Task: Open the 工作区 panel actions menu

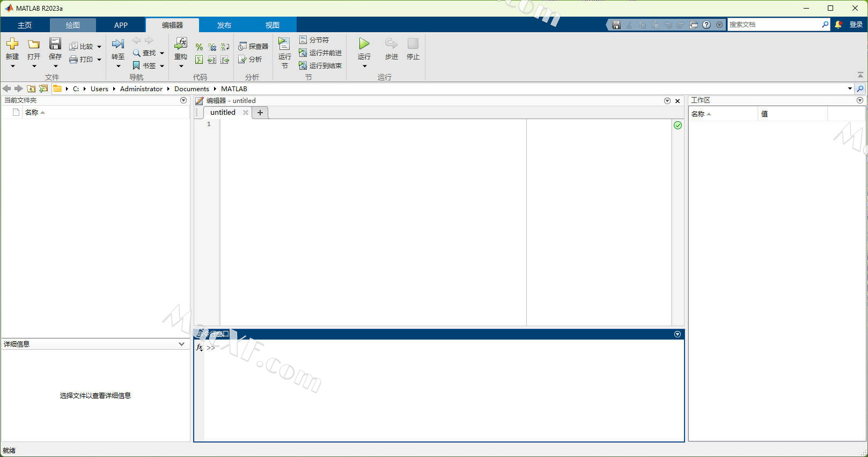Action: click(860, 100)
